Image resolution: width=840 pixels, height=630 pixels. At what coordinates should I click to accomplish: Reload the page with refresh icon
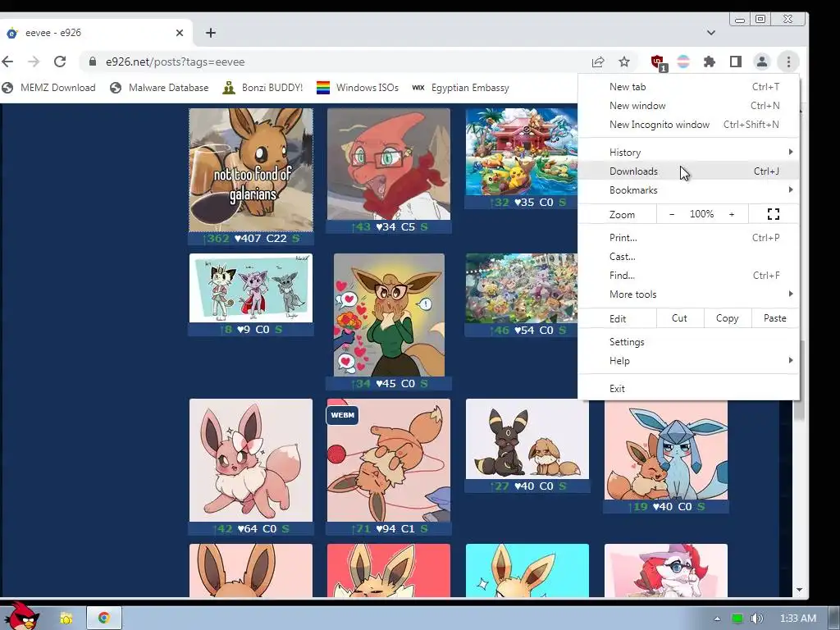point(60,62)
